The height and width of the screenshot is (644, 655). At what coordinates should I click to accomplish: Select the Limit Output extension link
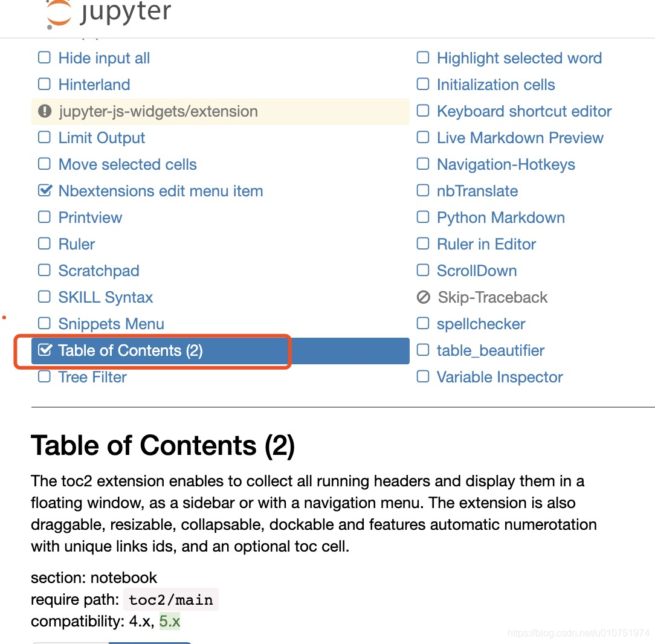point(102,138)
